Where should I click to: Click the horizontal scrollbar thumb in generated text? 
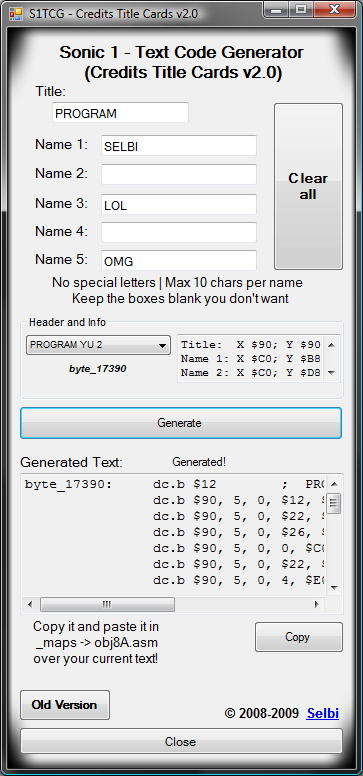(107, 604)
